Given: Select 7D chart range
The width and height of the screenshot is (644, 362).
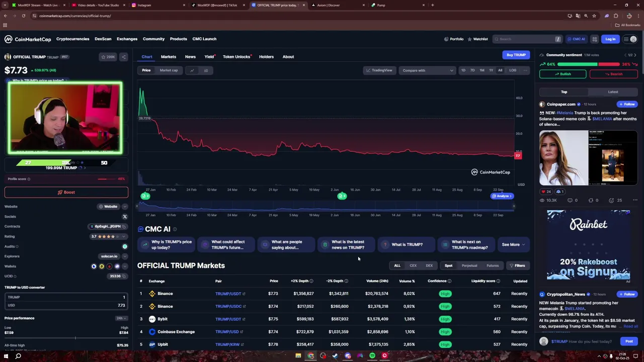Looking at the screenshot, I should coord(472,70).
